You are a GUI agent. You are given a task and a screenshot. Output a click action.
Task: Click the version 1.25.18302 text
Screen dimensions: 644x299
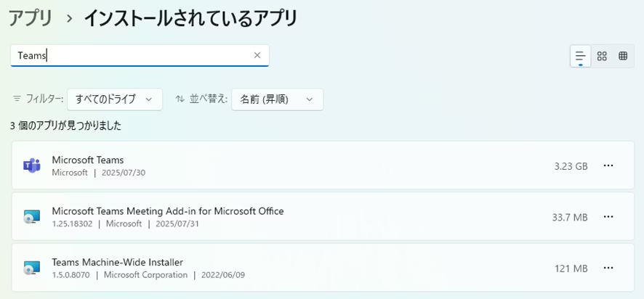(x=72, y=224)
